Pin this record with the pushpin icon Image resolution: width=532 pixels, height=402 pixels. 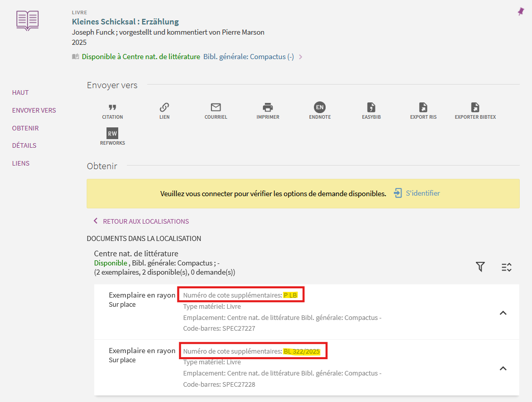(x=520, y=12)
